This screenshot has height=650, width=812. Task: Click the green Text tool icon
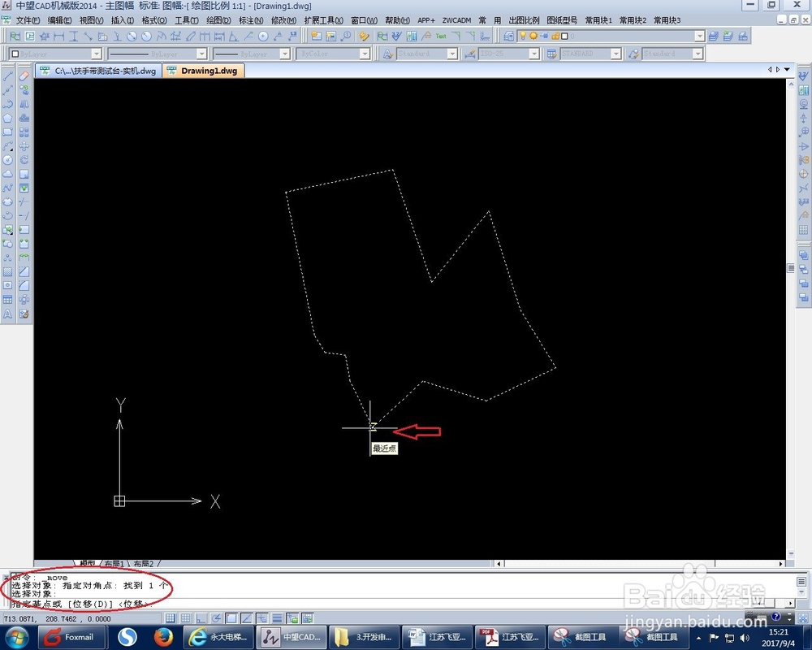pyautogui.click(x=441, y=37)
